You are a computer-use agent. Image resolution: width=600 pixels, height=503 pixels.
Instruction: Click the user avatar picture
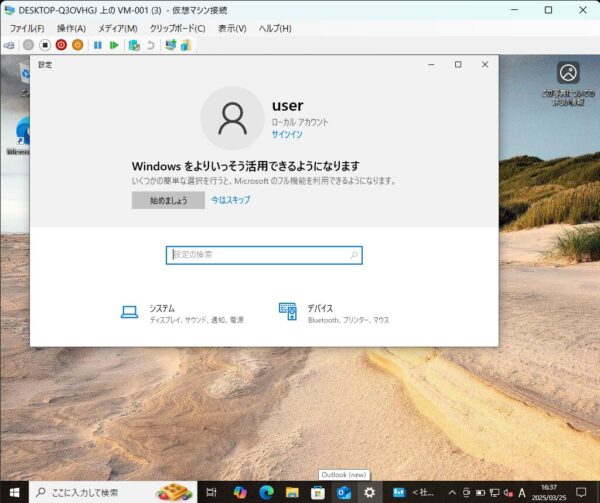click(x=233, y=118)
